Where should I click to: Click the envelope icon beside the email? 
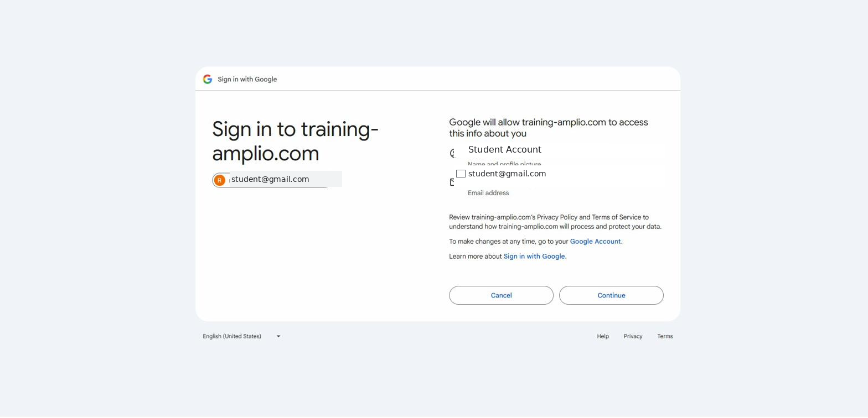tap(452, 182)
